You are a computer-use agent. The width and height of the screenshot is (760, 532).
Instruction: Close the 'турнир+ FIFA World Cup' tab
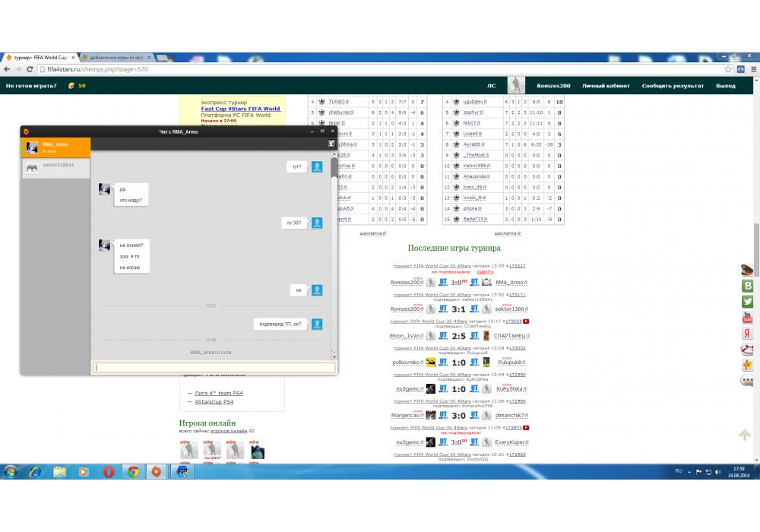pyautogui.click(x=73, y=58)
